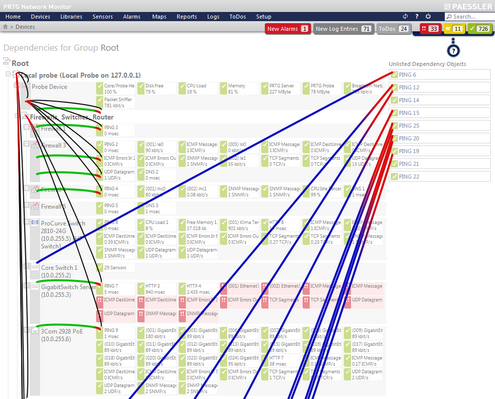Click the green status icon of Disk Free sensor

141,88
